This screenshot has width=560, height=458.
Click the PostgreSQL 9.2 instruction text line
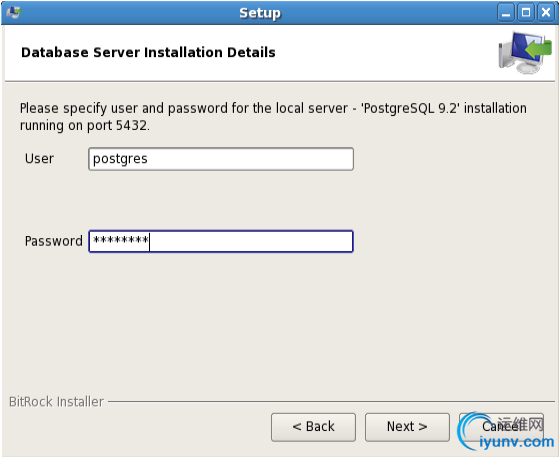pos(273,108)
